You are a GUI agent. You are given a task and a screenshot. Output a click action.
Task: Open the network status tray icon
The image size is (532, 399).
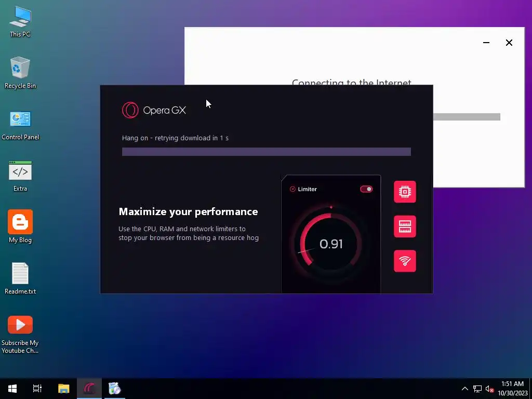tap(477, 389)
